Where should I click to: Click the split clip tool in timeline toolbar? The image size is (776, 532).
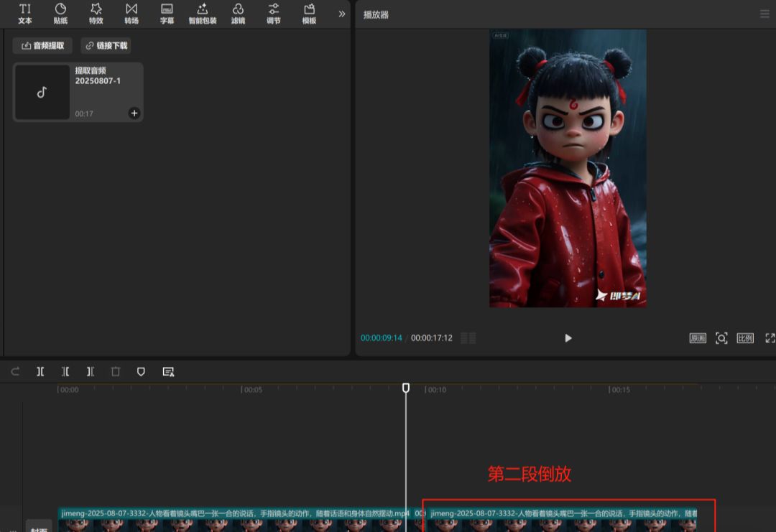pyautogui.click(x=40, y=372)
